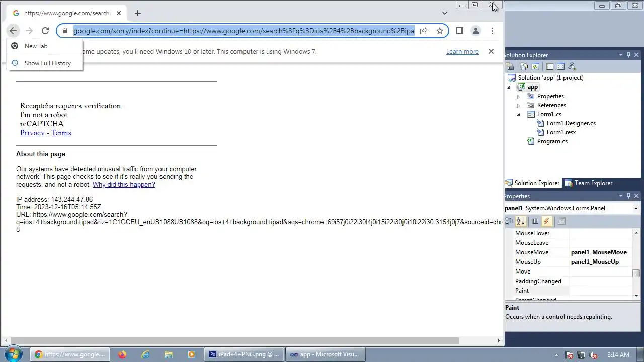Show Events lightning bolt view
644x362 pixels.
coord(547,221)
